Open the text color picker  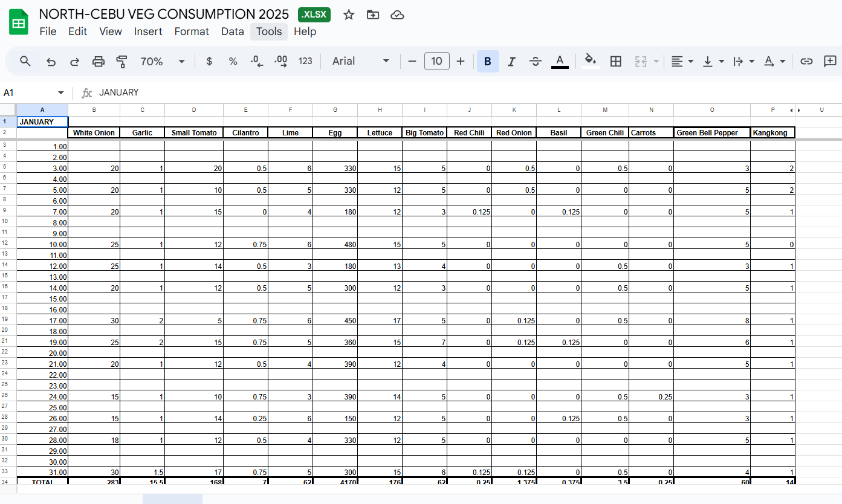point(560,61)
